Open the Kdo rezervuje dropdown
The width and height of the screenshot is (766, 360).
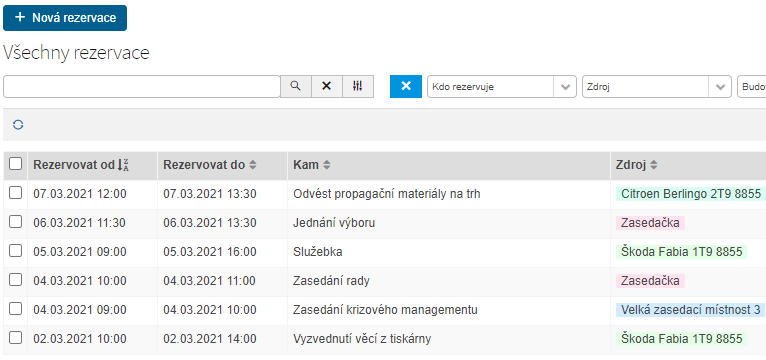tap(502, 86)
